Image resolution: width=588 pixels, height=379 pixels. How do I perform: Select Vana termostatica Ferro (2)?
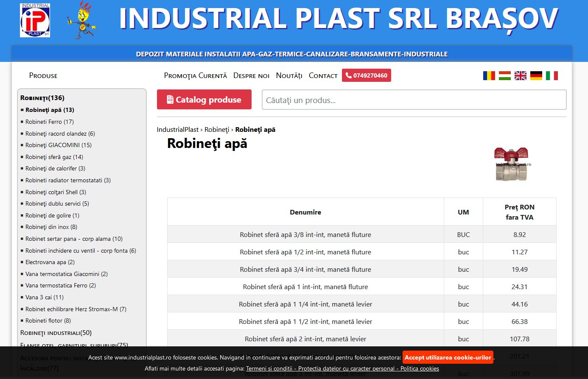[x=61, y=285]
